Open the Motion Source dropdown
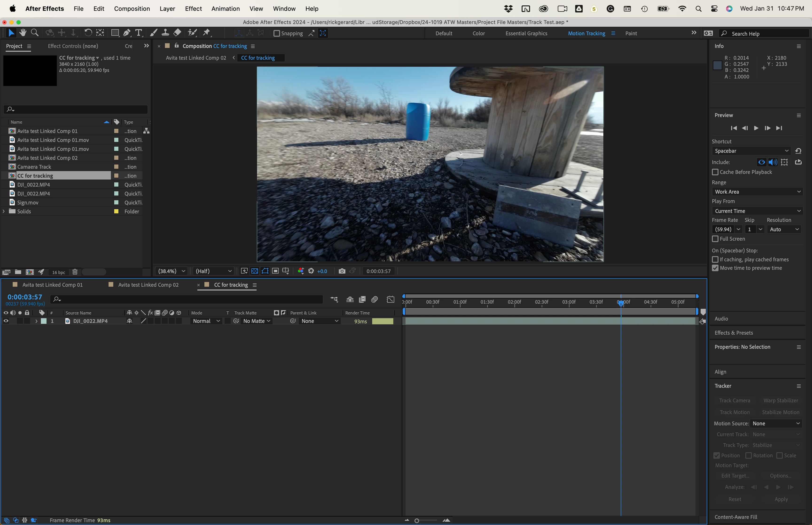Screen dimensions: 812x525 tap(776, 423)
